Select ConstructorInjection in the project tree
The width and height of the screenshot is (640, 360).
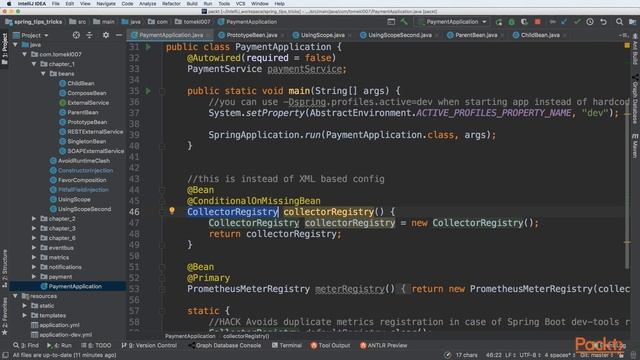[85, 170]
